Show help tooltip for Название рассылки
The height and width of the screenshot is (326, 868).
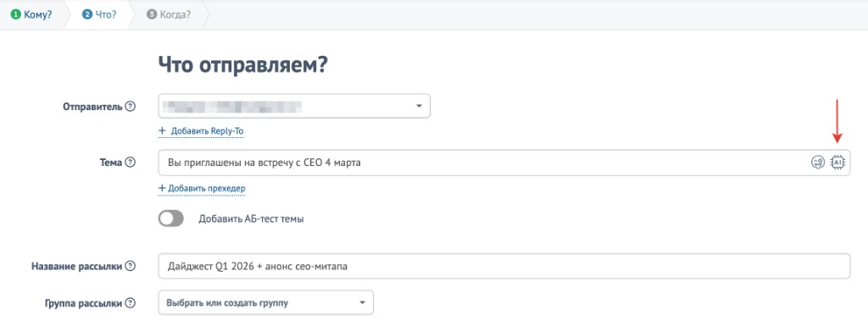(x=130, y=267)
